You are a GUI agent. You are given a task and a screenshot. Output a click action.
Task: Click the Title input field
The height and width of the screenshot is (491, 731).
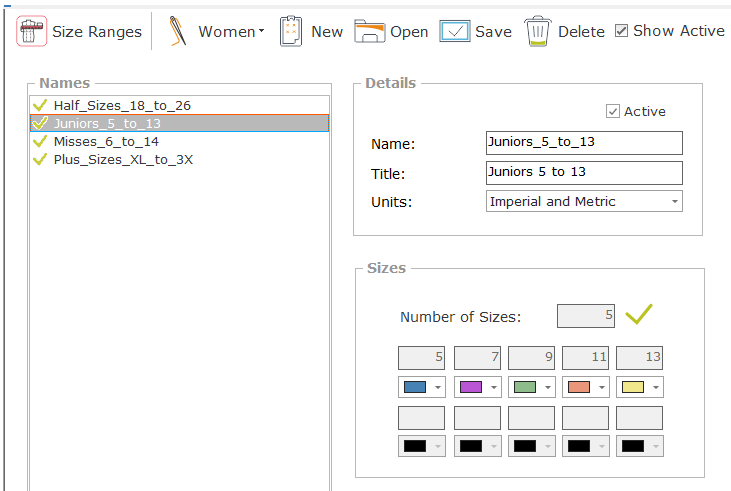coord(583,172)
